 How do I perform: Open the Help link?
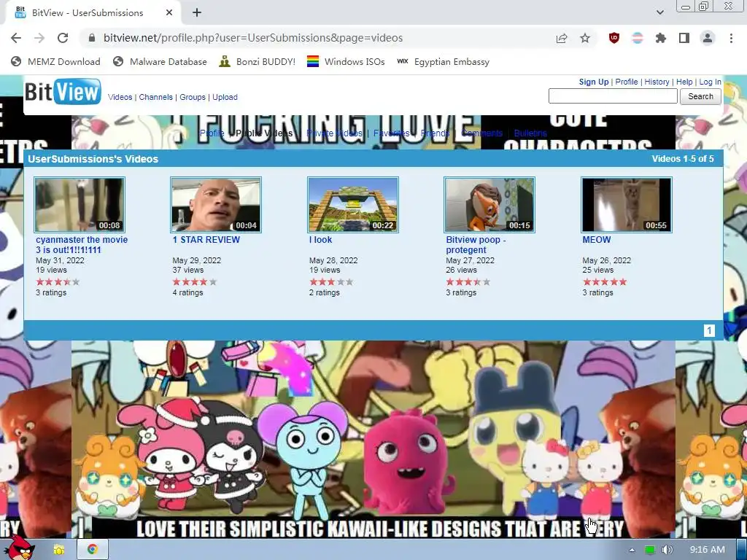684,82
